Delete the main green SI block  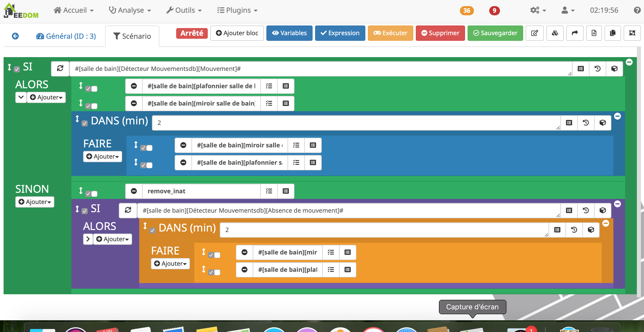tap(629, 62)
